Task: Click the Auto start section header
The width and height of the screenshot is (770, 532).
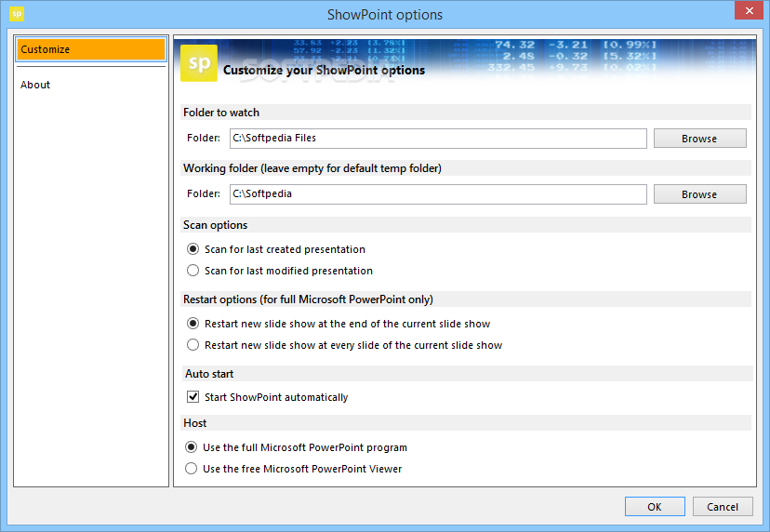Action: [466, 374]
